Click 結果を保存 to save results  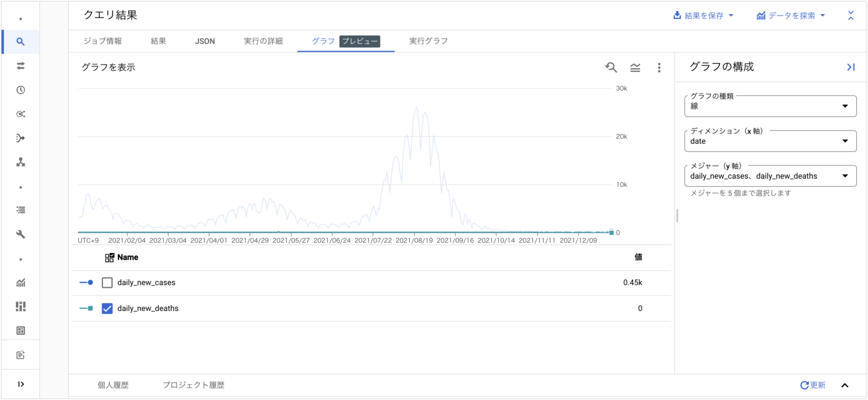(703, 15)
